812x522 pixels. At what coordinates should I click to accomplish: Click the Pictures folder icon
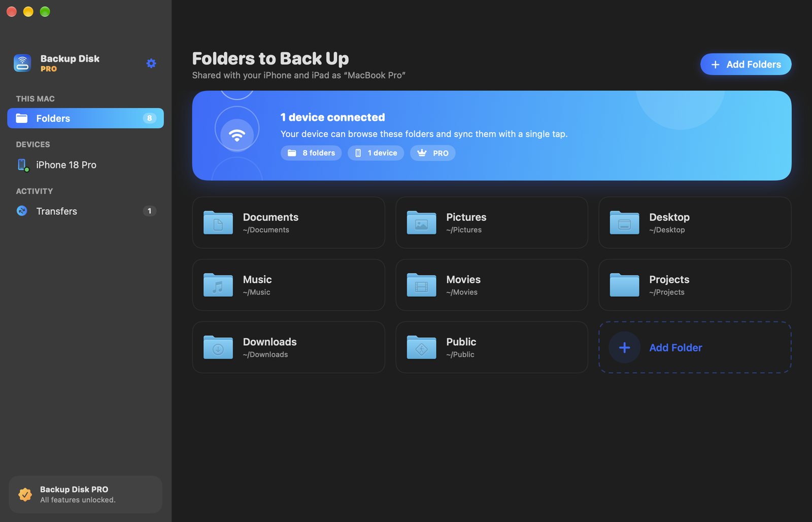421,222
